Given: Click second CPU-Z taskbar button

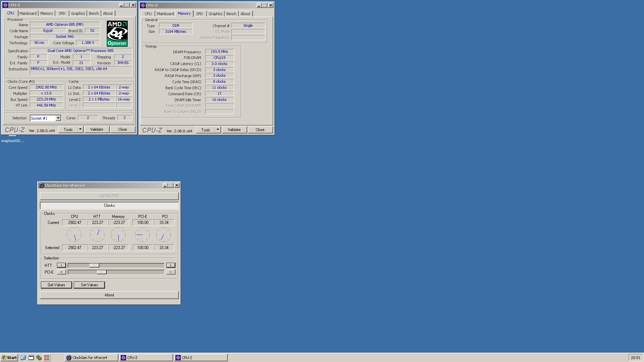Looking at the screenshot, I should point(201,358).
